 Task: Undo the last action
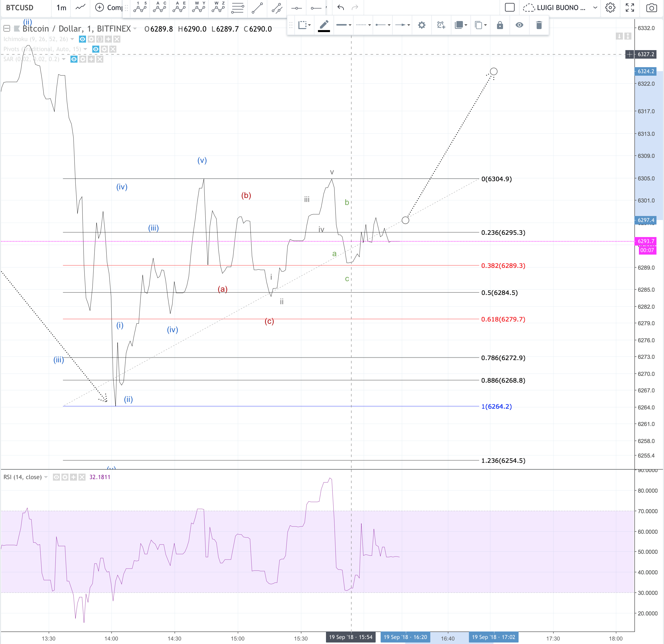341,8
